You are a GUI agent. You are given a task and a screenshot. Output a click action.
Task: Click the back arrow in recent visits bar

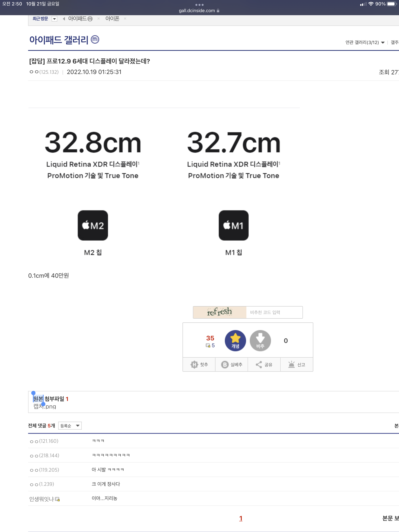click(64, 19)
